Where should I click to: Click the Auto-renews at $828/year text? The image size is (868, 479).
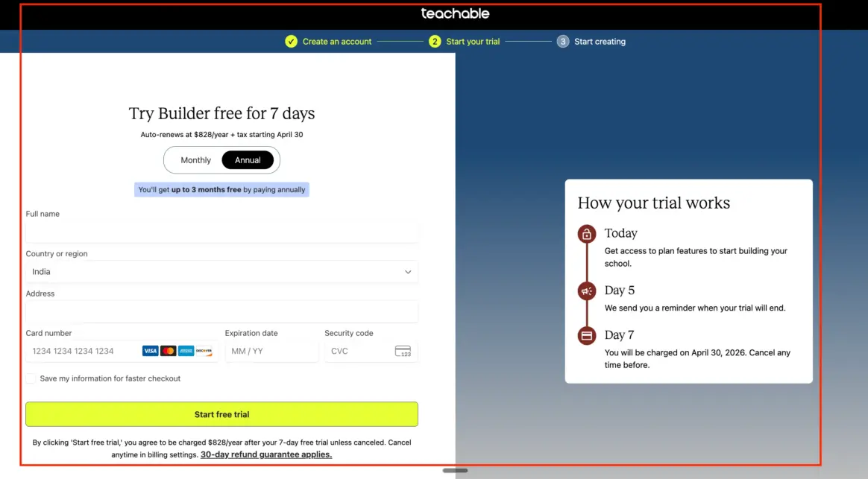point(221,134)
